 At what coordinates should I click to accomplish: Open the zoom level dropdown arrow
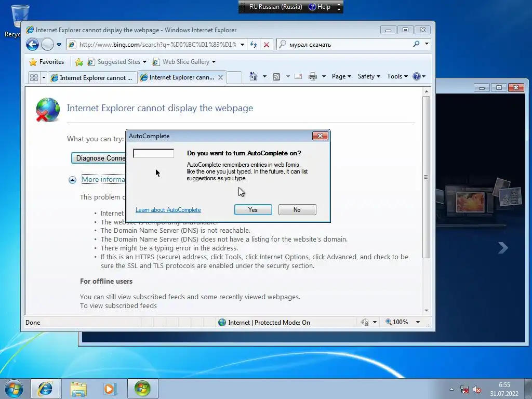point(418,322)
